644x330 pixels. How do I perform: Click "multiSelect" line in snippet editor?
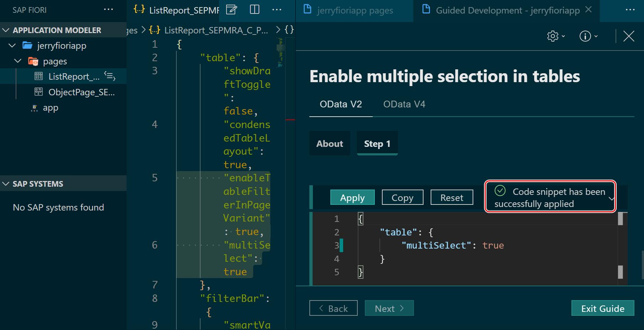452,245
